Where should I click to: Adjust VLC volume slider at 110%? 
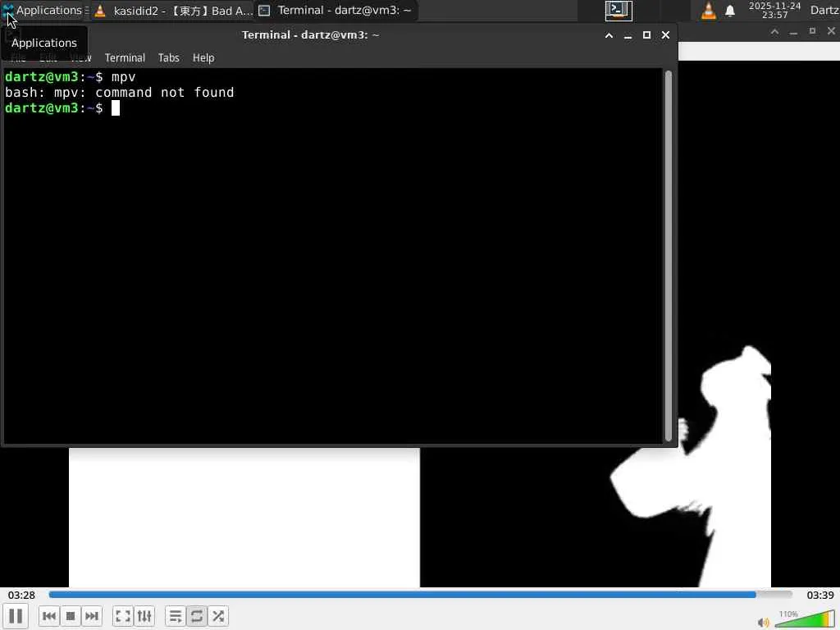[x=805, y=619]
